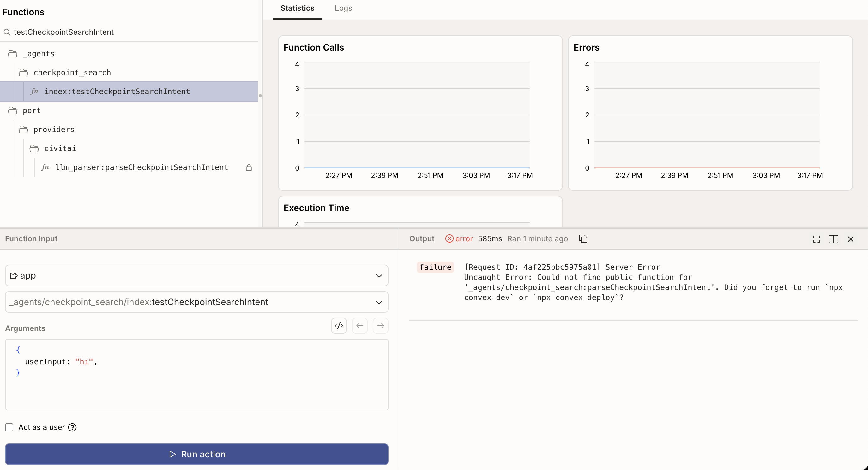Toggle the code view arguments icon
Image resolution: width=868 pixels, height=470 pixels.
coord(339,325)
